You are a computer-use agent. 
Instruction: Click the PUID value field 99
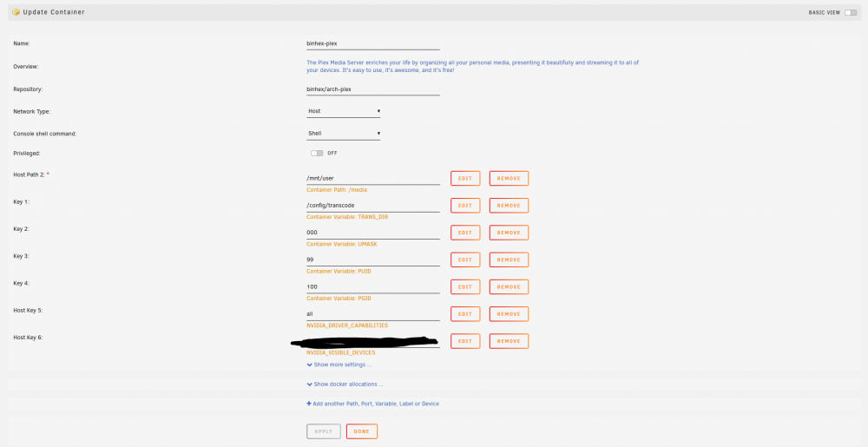point(373,260)
